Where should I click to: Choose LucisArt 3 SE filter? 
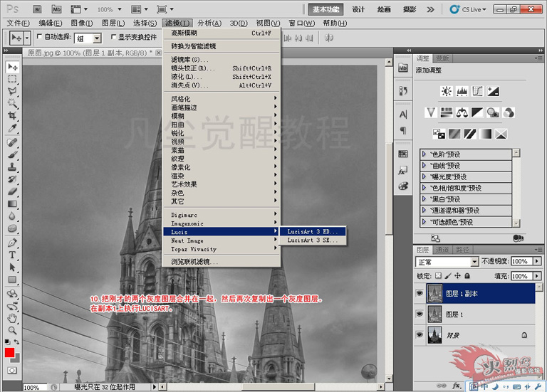coord(313,240)
